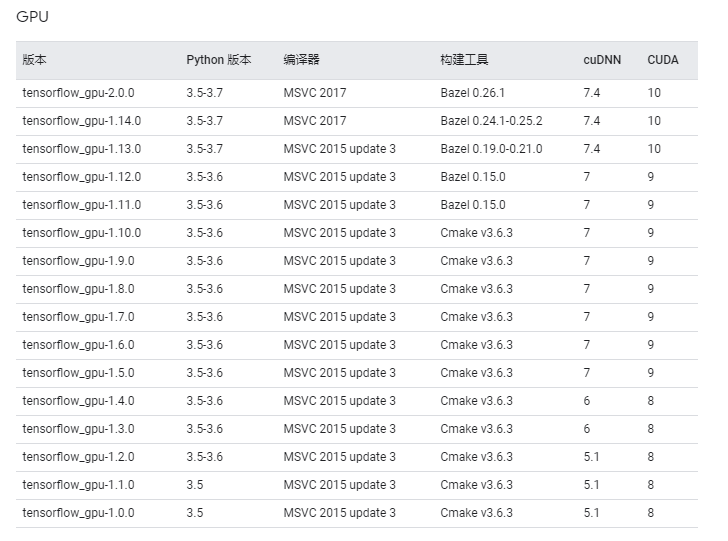Select the tensorflow_gpu-1.7.0 row name
This screenshot has height=541, width=728.
[78, 317]
